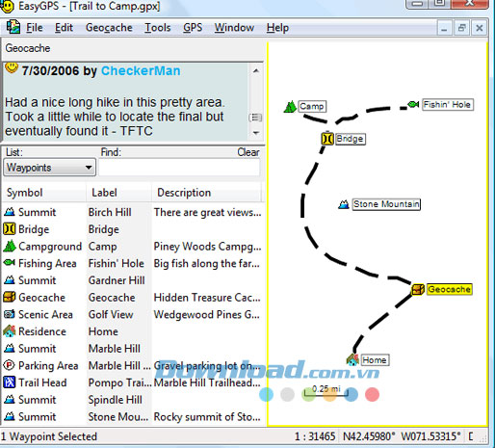Click the Bridge icon on the map
The image size is (495, 448).
pyautogui.click(x=327, y=139)
